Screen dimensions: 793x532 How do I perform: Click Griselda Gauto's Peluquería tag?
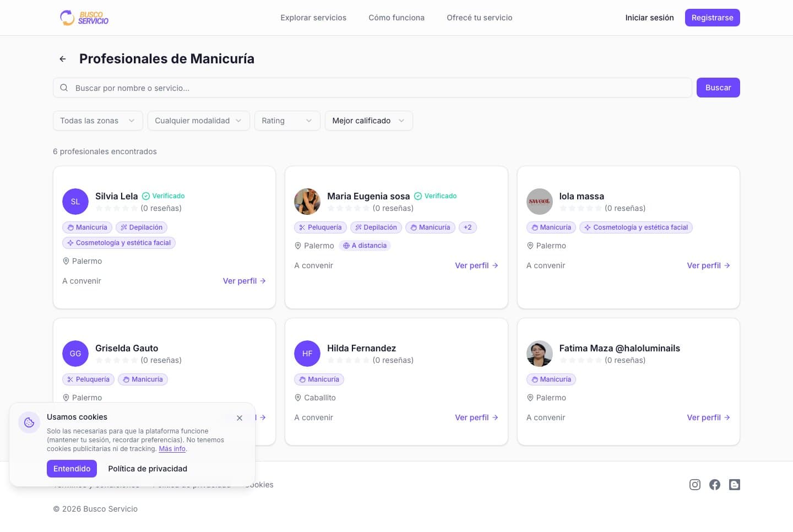88,379
